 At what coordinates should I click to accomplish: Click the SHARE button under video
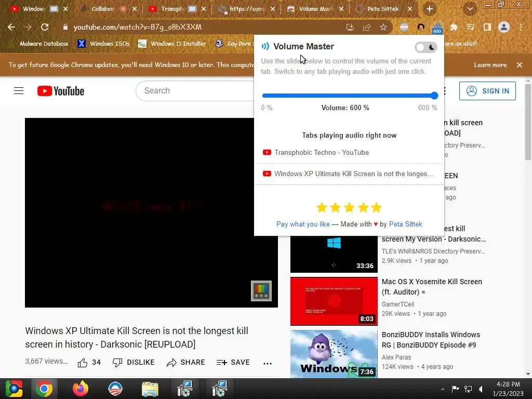point(185,362)
